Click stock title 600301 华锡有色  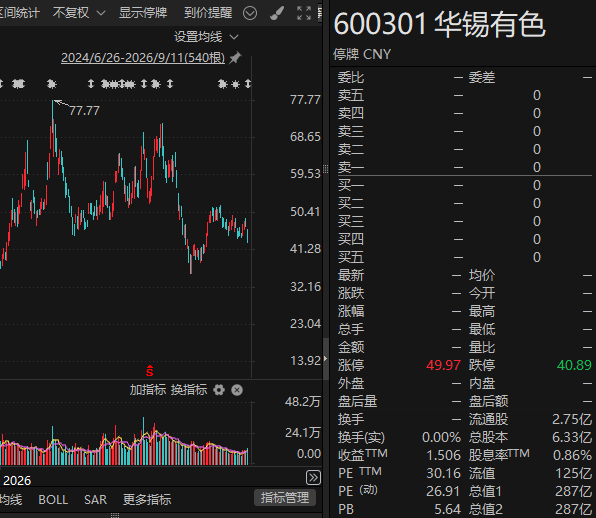click(x=439, y=24)
